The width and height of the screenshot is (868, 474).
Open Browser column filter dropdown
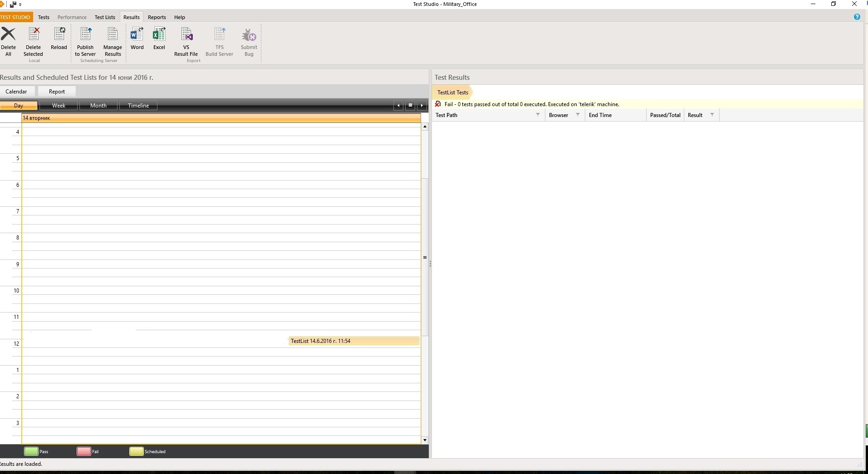(578, 115)
